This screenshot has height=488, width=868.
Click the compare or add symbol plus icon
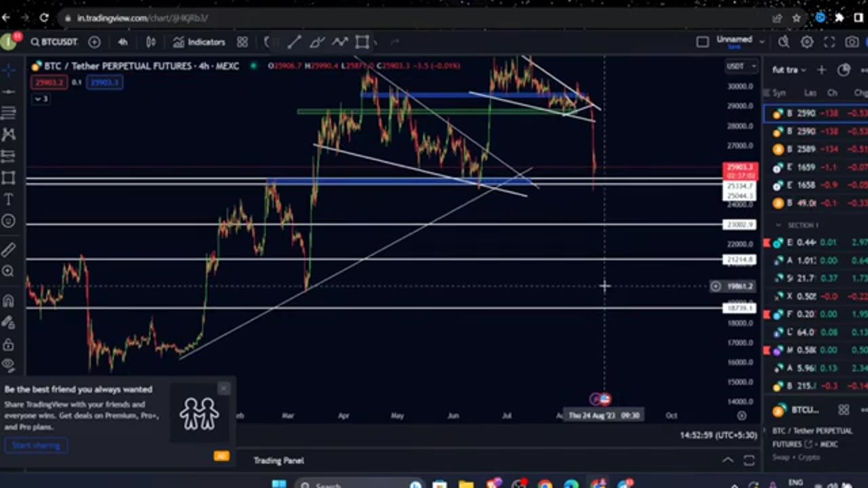click(x=94, y=42)
